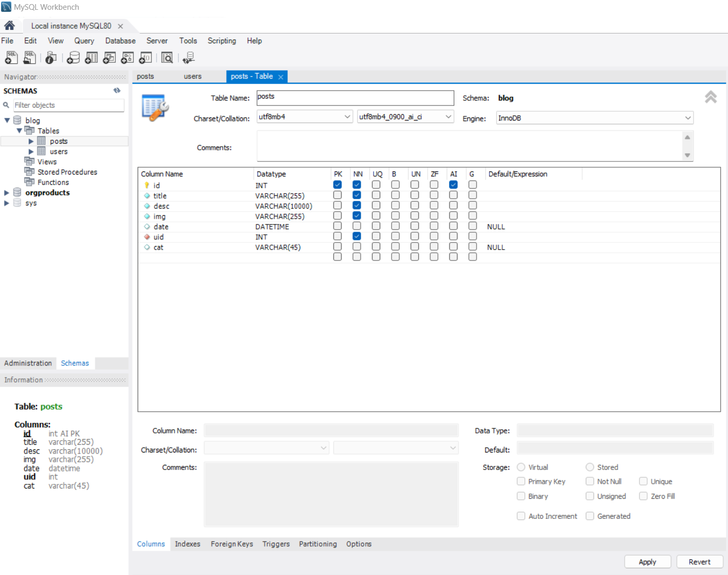Create new schema toolbar icon
The height and width of the screenshot is (575, 728).
point(73,58)
